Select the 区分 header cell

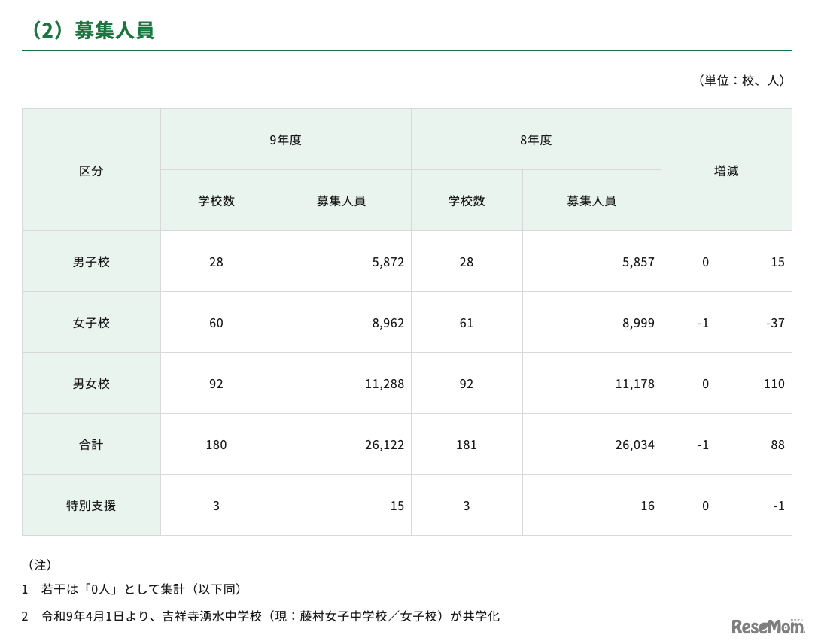click(x=91, y=170)
